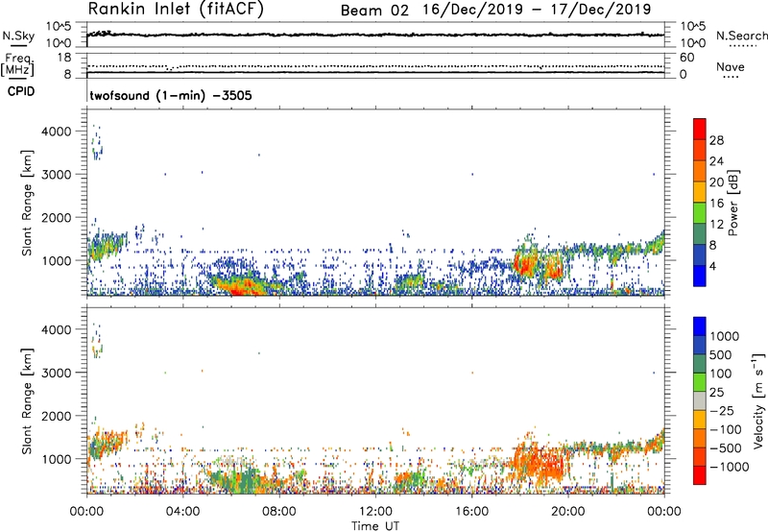Click the 'CPID' label
Screen dimensions: 768x532
click(x=21, y=91)
